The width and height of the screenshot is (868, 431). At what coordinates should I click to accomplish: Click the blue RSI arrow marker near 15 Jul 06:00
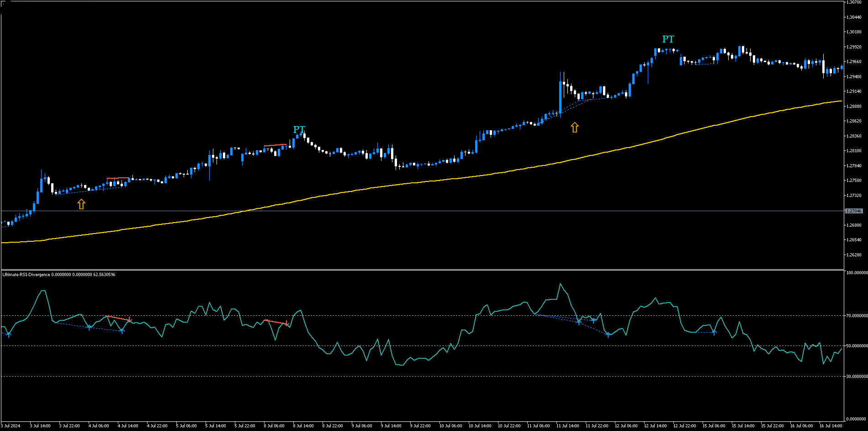(x=714, y=332)
